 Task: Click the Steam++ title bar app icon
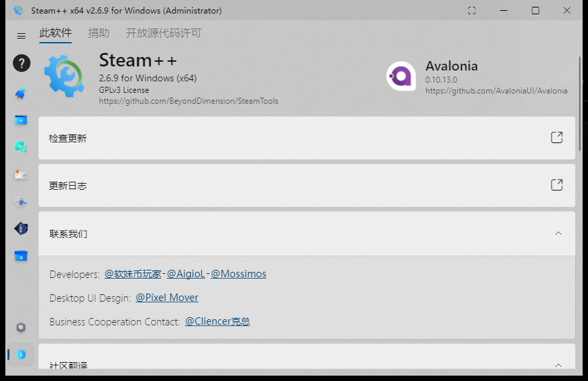click(18, 11)
